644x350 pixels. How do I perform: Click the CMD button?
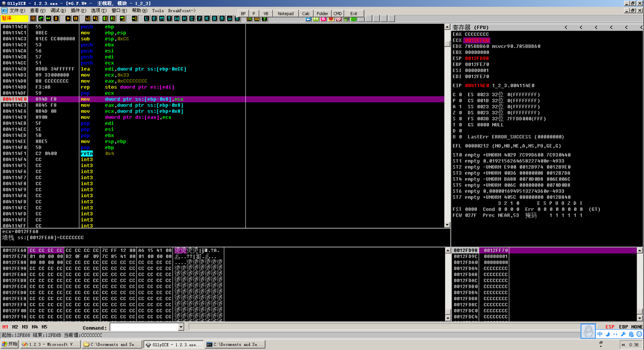[x=337, y=13]
